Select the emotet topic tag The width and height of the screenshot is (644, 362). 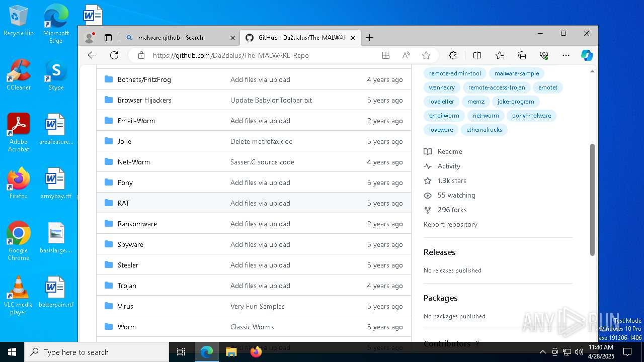[547, 87]
